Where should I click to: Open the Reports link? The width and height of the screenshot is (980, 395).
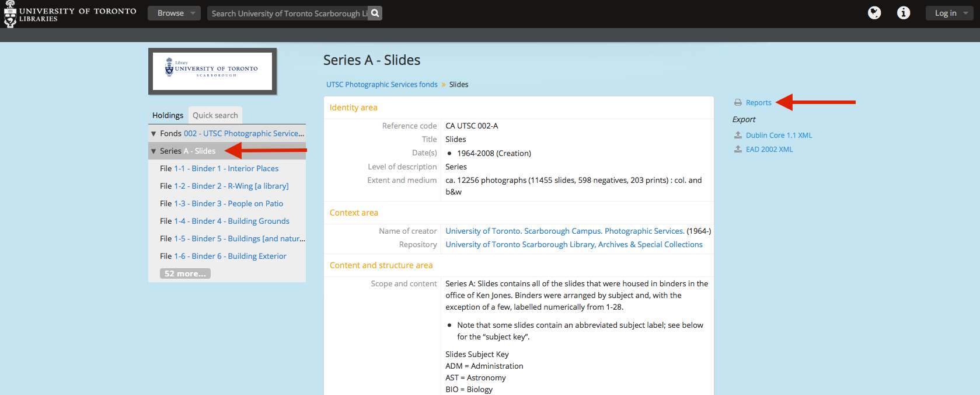pyautogui.click(x=758, y=103)
